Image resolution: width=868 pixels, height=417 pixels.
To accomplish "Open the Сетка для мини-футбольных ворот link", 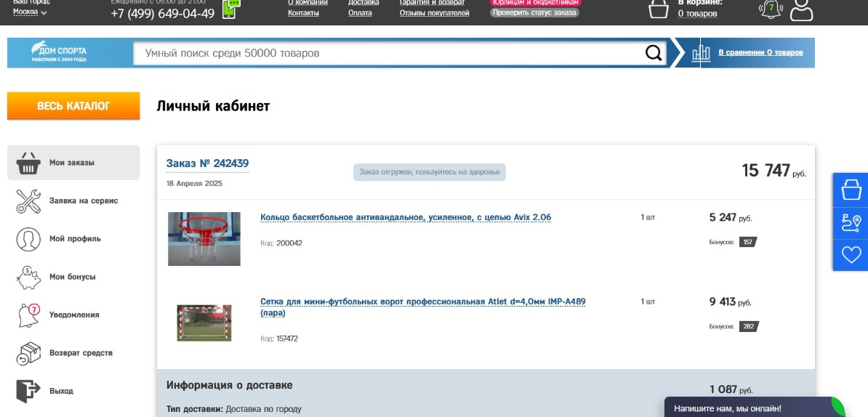I will (423, 307).
